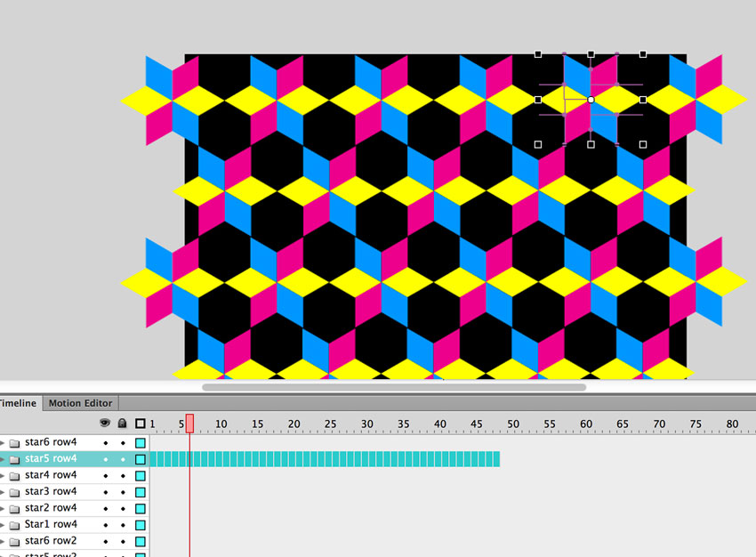Click the folder icon of Star1 row4
756x557 pixels.
click(x=14, y=526)
